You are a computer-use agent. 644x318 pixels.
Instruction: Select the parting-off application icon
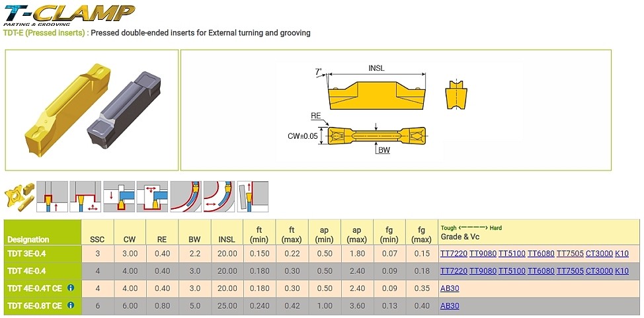pos(253,197)
